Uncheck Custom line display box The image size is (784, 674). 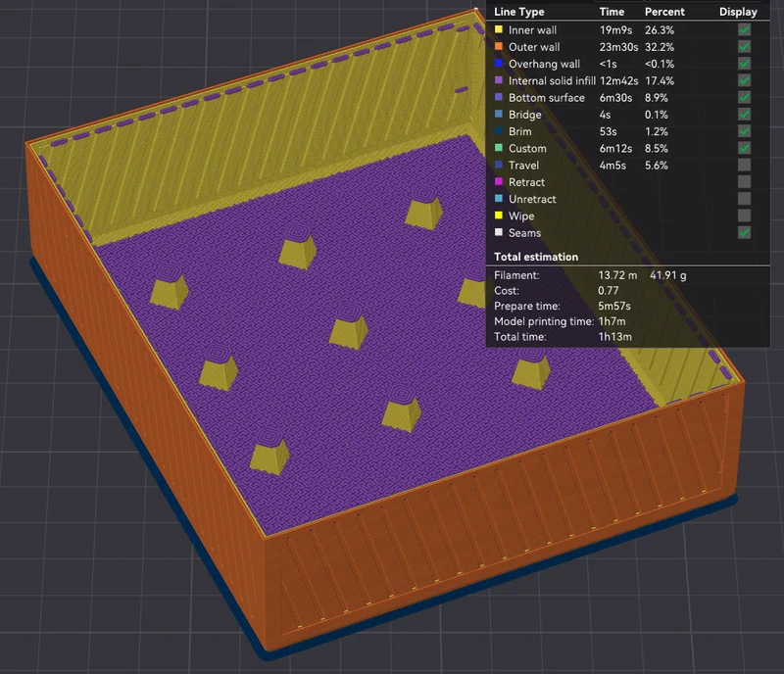click(744, 148)
